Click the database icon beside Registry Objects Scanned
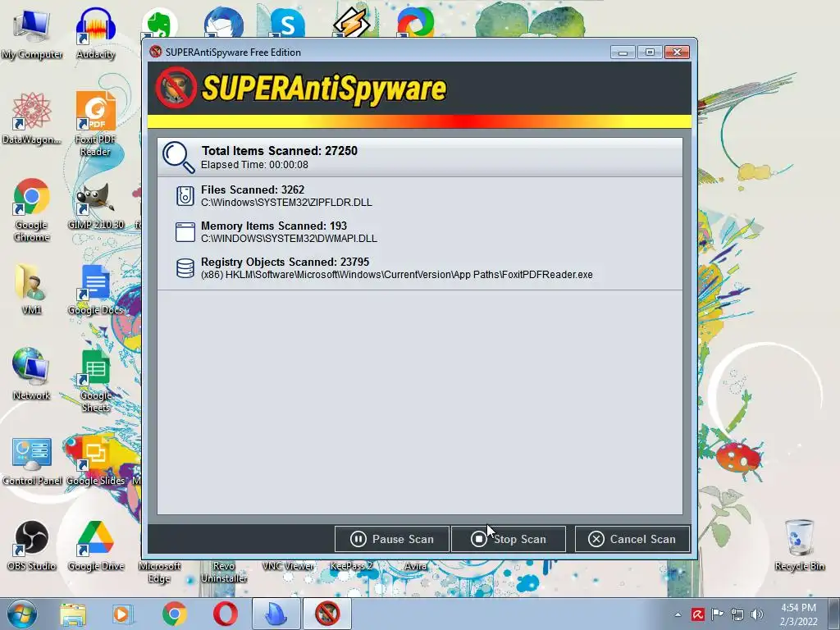The height and width of the screenshot is (630, 840). pos(185,268)
